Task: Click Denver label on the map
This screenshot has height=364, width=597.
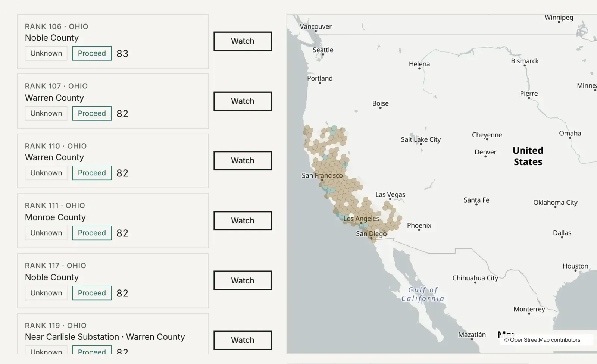Action: (485, 152)
